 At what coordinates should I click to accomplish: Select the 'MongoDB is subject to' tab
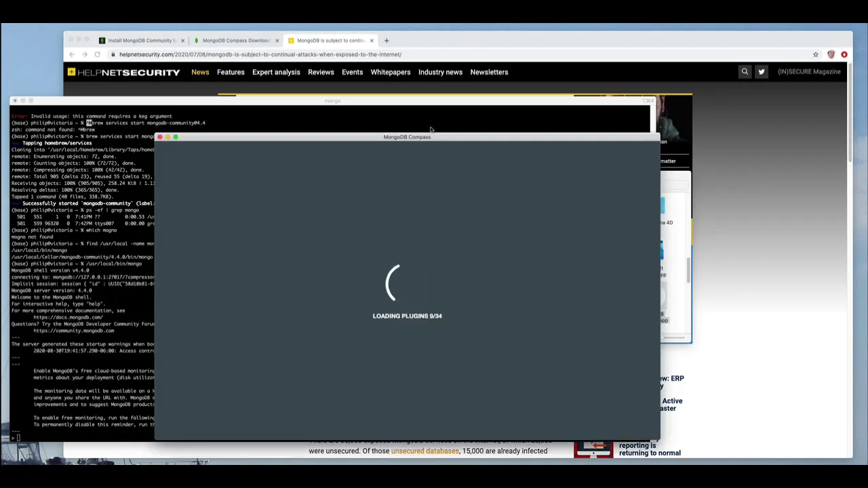point(330,41)
